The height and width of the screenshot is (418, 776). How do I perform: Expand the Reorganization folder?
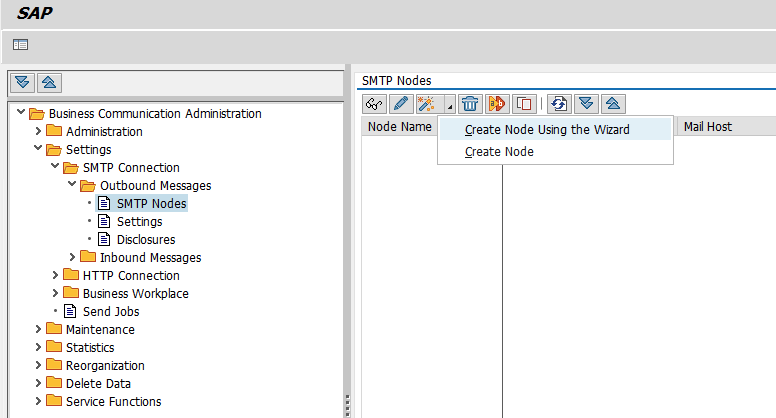tap(38, 365)
